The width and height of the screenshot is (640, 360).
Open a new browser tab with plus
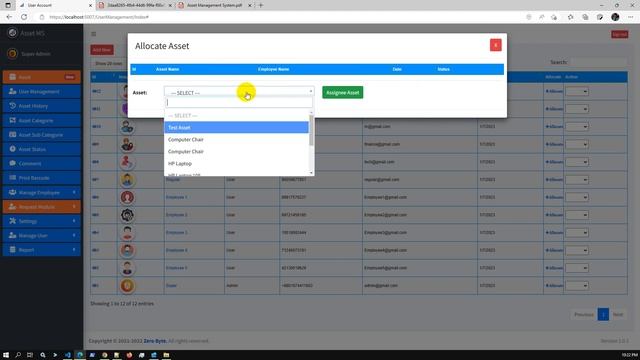click(x=261, y=5)
